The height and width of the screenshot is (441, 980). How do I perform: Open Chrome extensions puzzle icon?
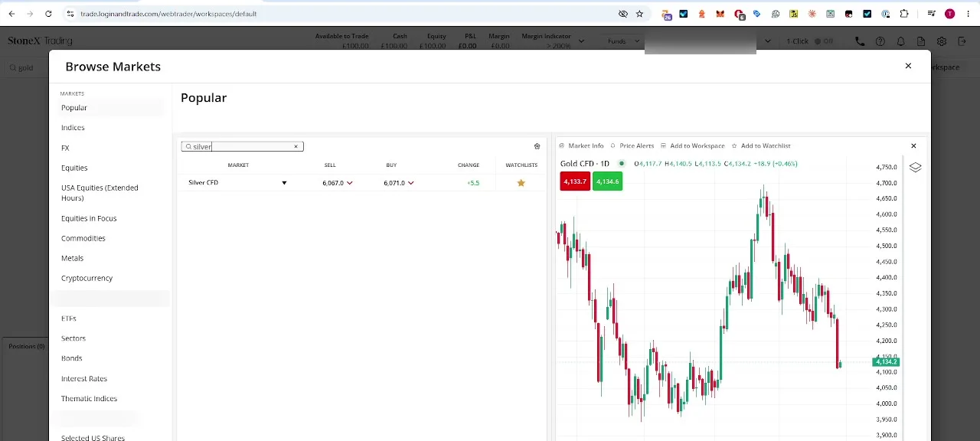coord(904,14)
